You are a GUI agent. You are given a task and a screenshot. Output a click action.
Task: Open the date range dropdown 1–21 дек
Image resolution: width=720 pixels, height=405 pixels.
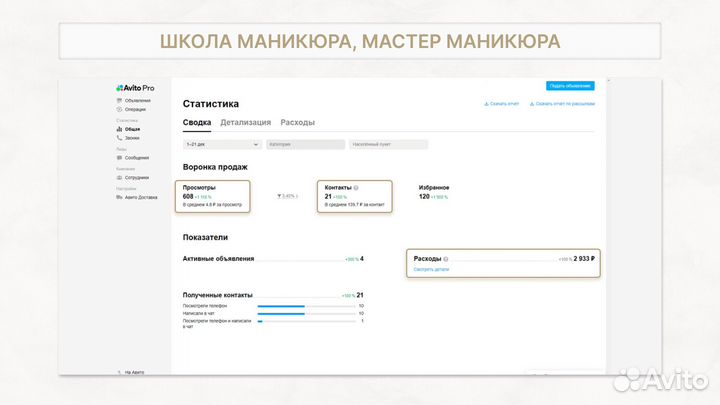222,144
